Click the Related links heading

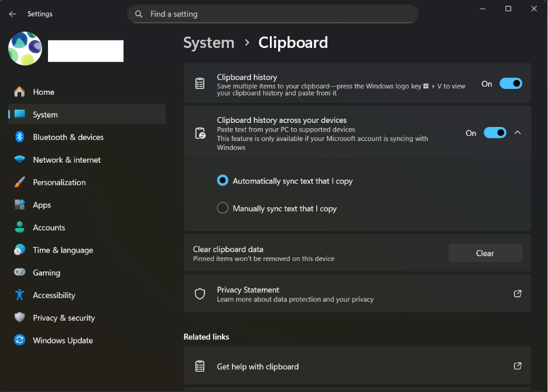(x=206, y=337)
